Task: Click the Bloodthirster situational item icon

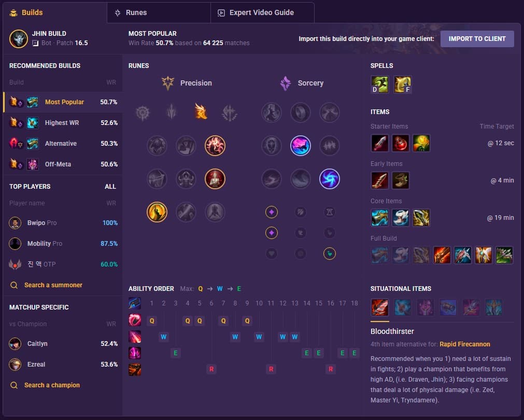Action: (x=379, y=307)
